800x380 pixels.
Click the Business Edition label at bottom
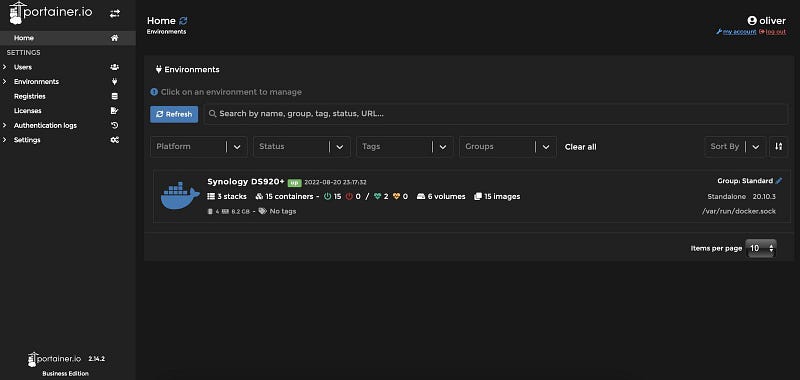(65, 373)
